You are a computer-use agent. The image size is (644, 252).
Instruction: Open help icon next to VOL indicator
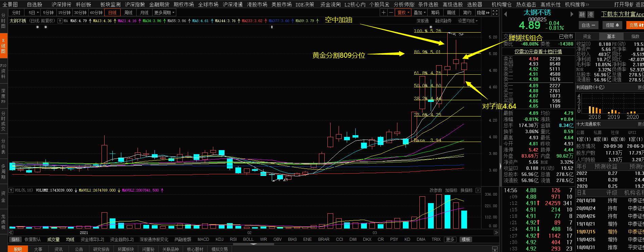coord(11,190)
